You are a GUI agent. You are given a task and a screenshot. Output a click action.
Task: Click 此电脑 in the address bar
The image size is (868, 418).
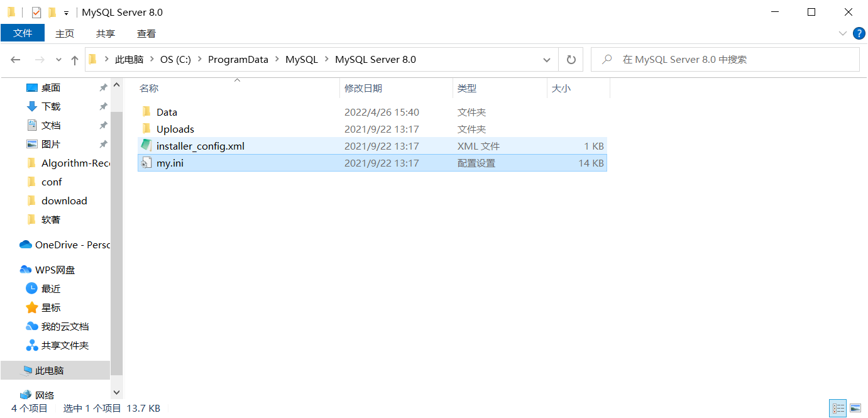(x=129, y=60)
